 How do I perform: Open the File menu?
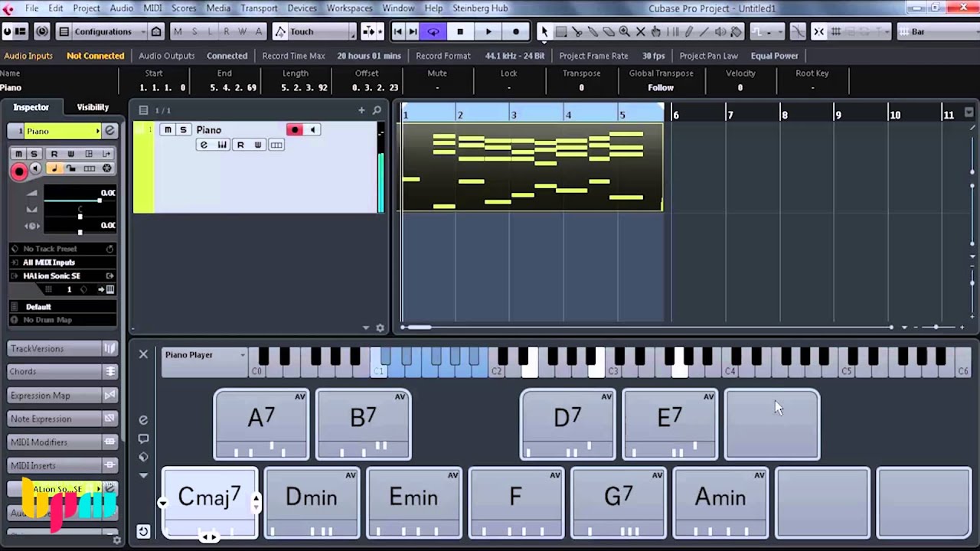[x=31, y=8]
